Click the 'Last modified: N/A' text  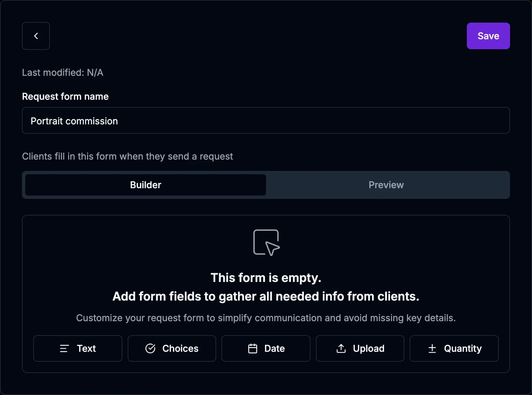(x=63, y=72)
